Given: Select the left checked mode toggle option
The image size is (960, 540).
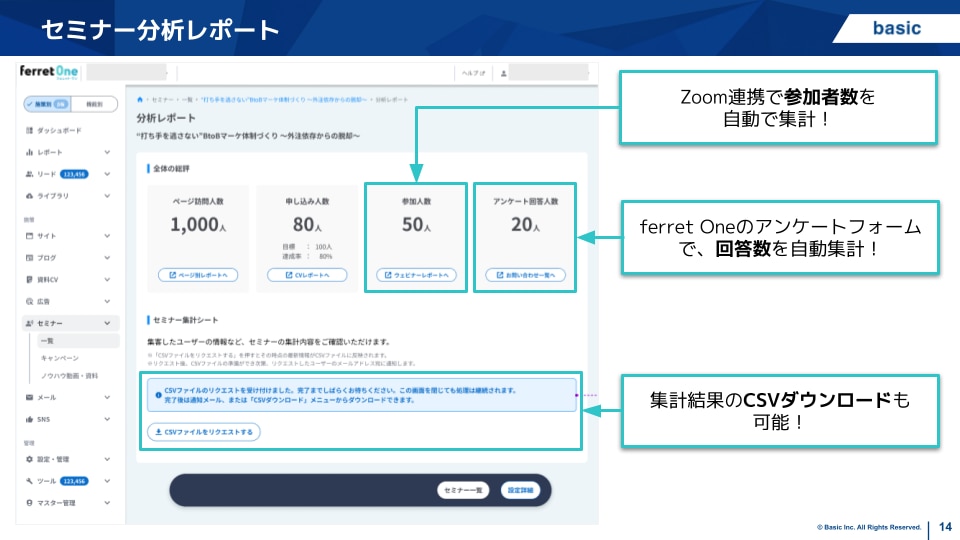Looking at the screenshot, I should [48, 104].
